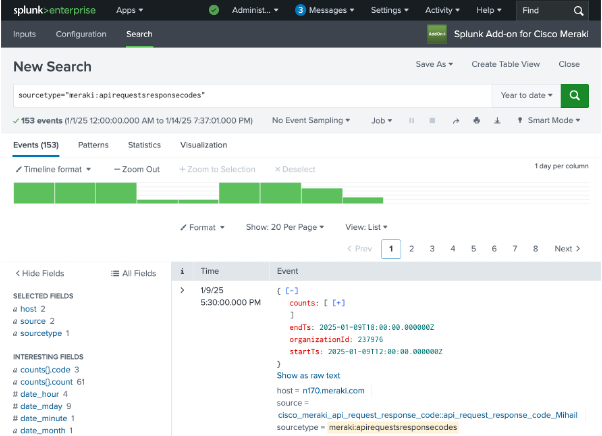Screen dimensions: 602x436
Task: Click the n170.meraki.com host value
Action: click(x=333, y=391)
